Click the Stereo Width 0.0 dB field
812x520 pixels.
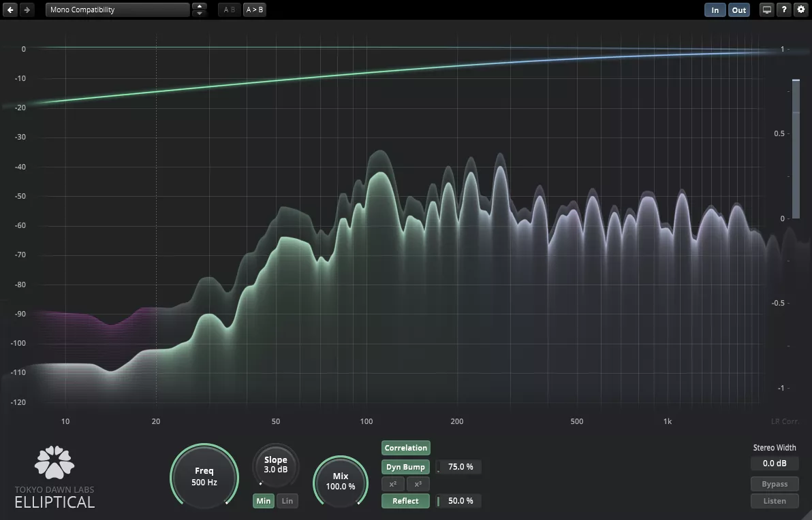775,464
